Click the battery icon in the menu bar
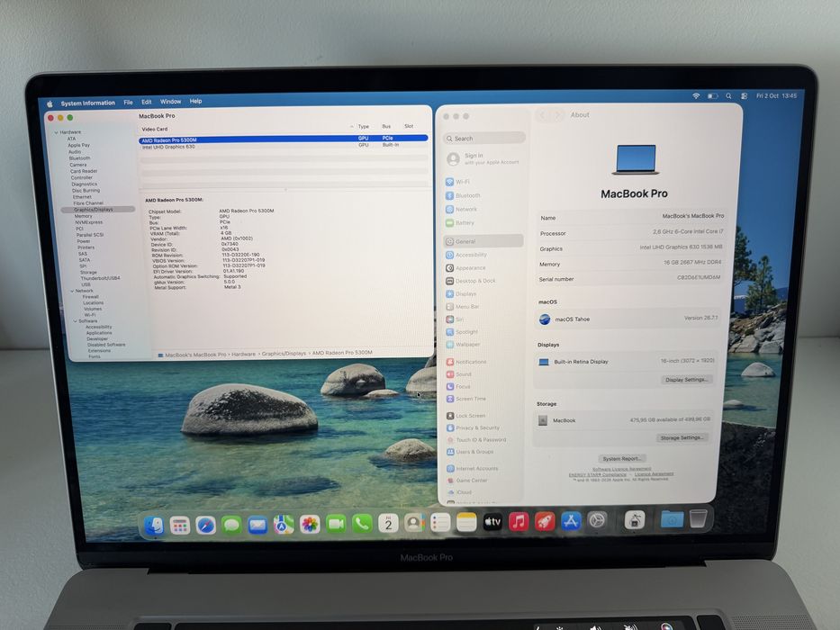The width and height of the screenshot is (840, 630). coord(712,96)
